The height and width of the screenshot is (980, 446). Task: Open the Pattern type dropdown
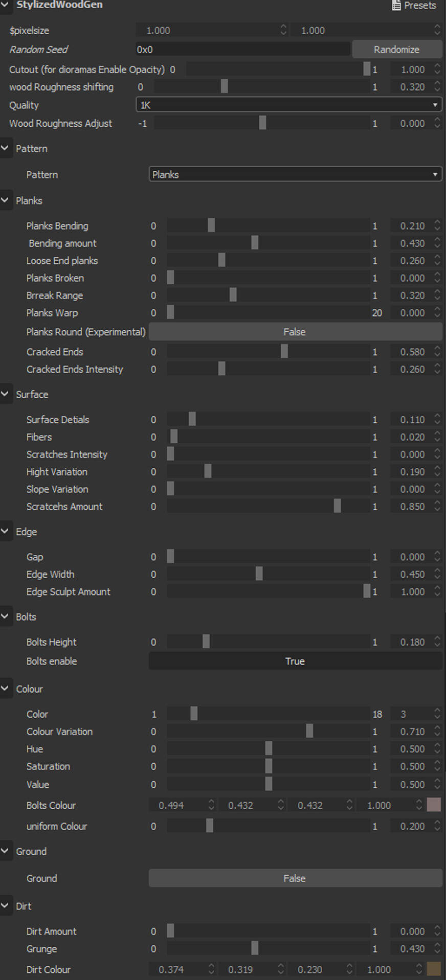[x=295, y=174]
